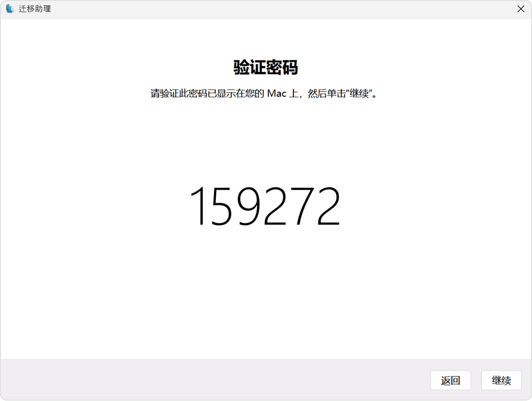The width and height of the screenshot is (532, 401).
Task: Close the 迁移助理 window
Action: tap(521, 9)
